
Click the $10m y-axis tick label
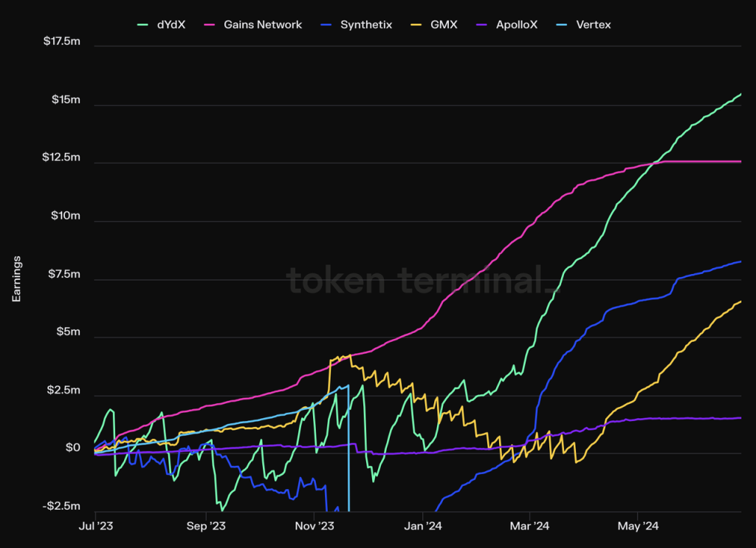(x=66, y=216)
